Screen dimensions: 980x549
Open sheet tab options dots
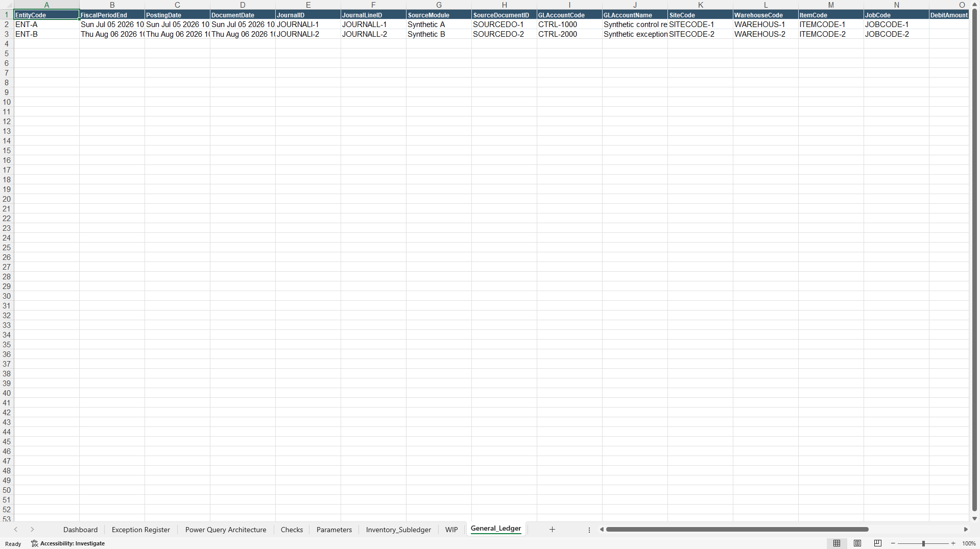(589, 530)
